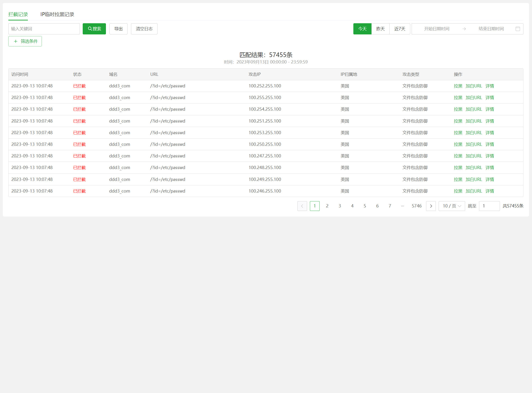Focus the keyword search input field
Viewport: 532px width, 393px height.
point(44,29)
